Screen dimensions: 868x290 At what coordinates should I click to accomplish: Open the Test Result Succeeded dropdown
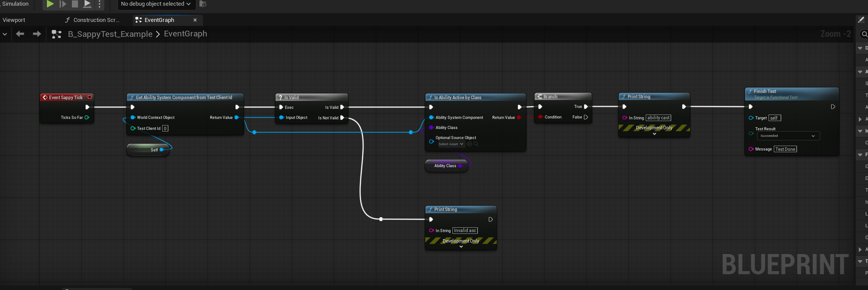pyautogui.click(x=788, y=136)
